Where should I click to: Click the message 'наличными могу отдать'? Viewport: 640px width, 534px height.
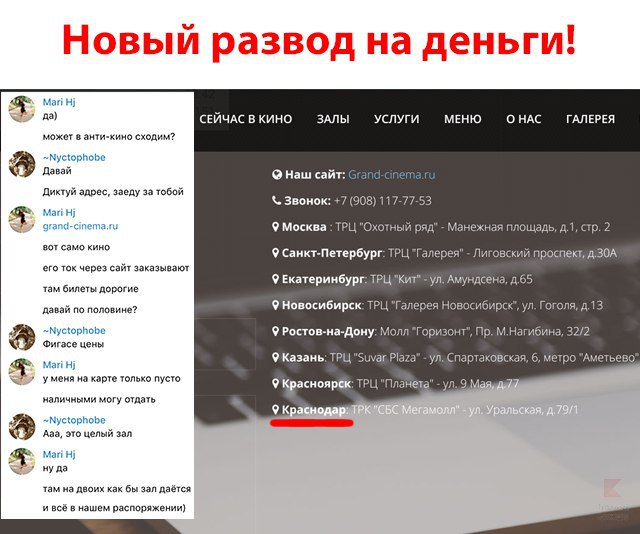coord(99,399)
